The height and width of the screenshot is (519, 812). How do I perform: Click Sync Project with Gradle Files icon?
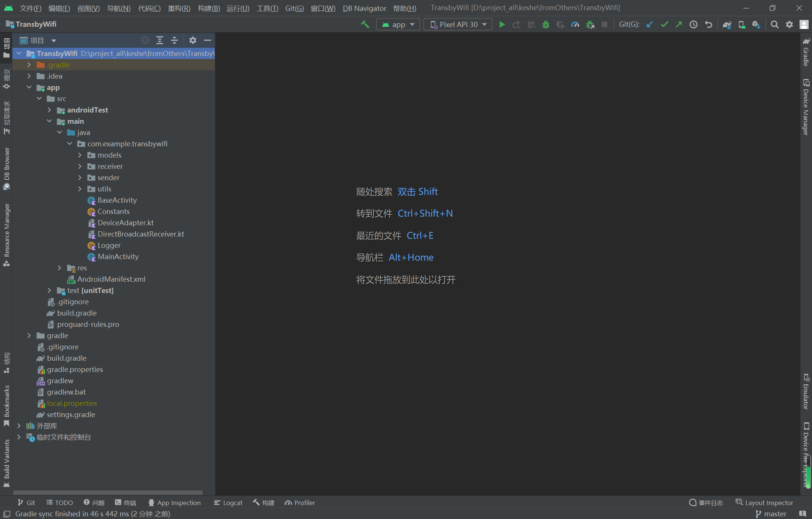(727, 24)
